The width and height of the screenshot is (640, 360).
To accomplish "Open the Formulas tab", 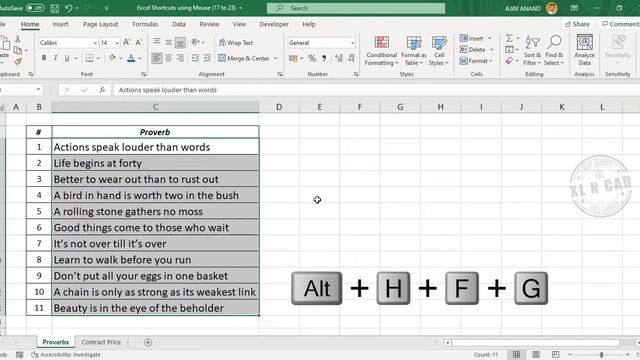I will point(145,24).
